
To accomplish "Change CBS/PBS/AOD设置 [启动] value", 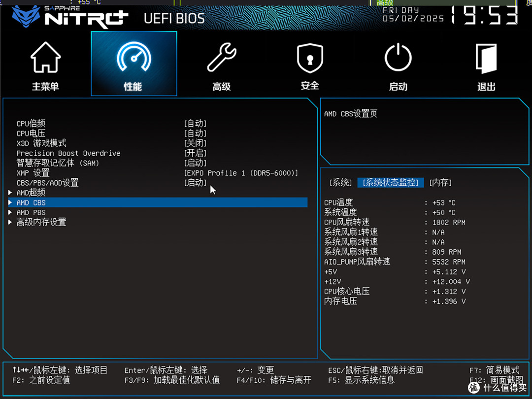I will 195,183.
